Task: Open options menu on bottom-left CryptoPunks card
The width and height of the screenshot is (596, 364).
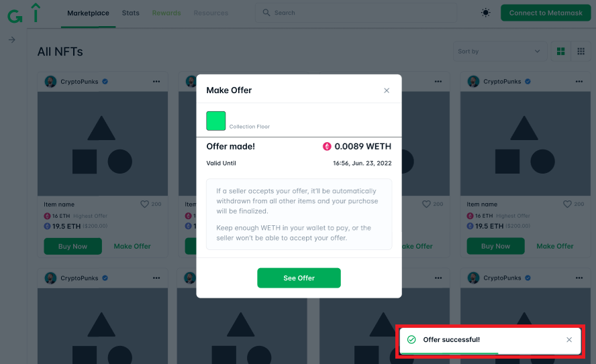Action: (x=156, y=278)
